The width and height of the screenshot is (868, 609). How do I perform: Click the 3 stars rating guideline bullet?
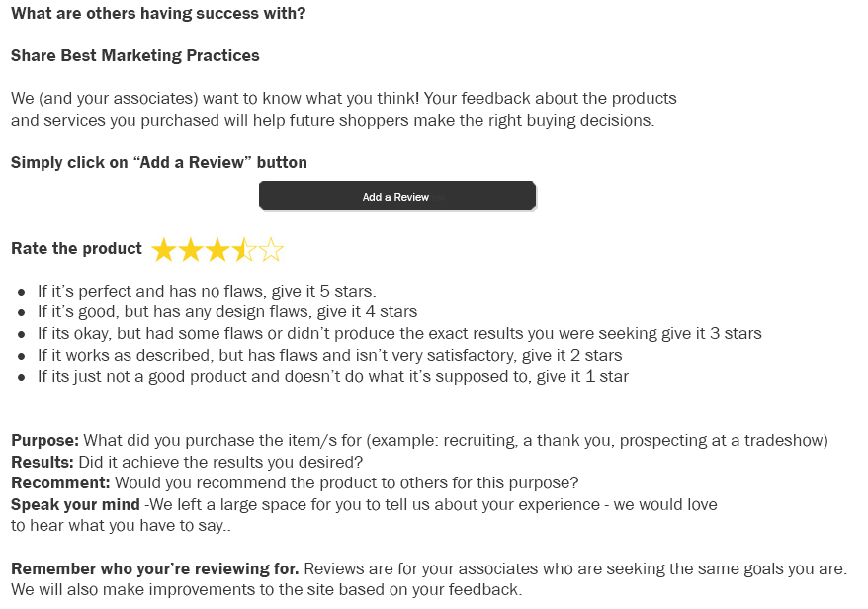tap(399, 333)
